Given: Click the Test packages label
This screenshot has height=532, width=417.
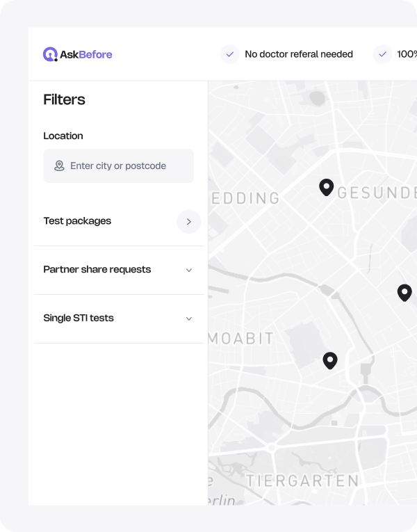Looking at the screenshot, I should coord(77,221).
